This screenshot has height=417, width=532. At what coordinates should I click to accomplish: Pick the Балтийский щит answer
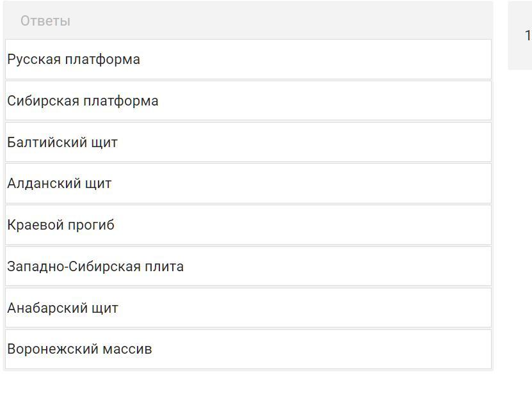(248, 142)
